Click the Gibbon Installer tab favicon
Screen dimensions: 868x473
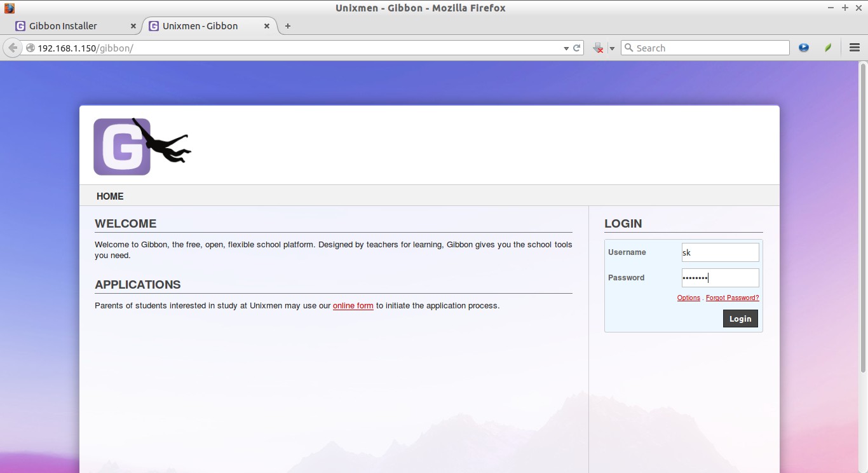(20, 26)
